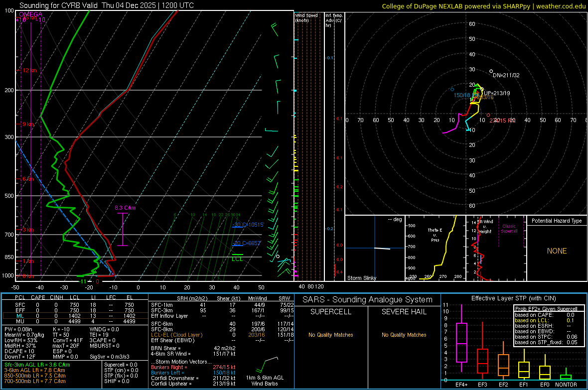Viewport: 588px width, 390px height.
Task: Click the 'WNDG = 0.0' value
Action: click(104, 329)
